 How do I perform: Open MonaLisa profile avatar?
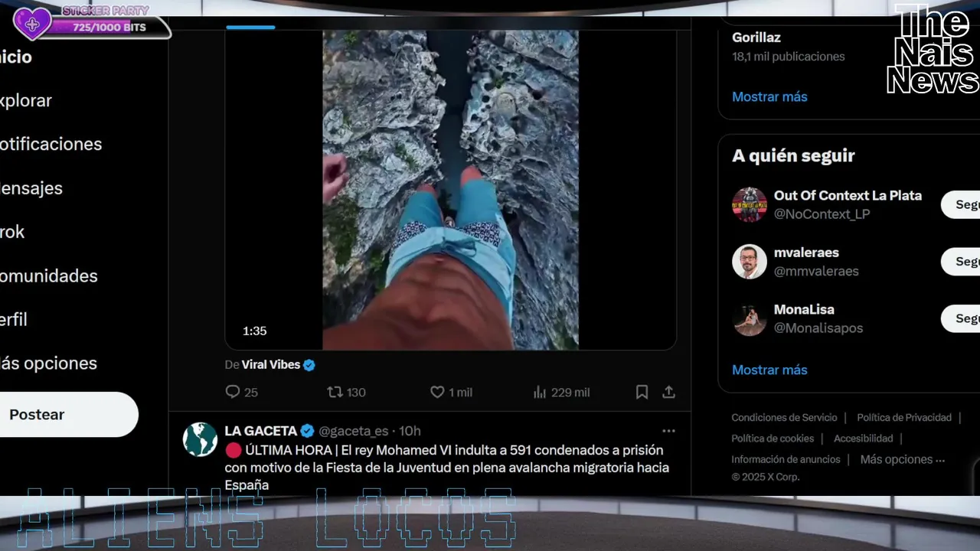pos(750,318)
